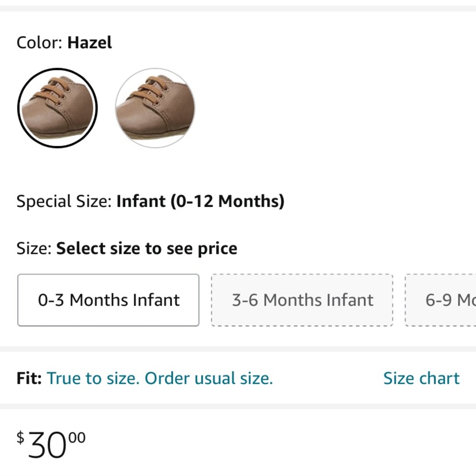Click the bold 'Fit:' label

pos(30,378)
